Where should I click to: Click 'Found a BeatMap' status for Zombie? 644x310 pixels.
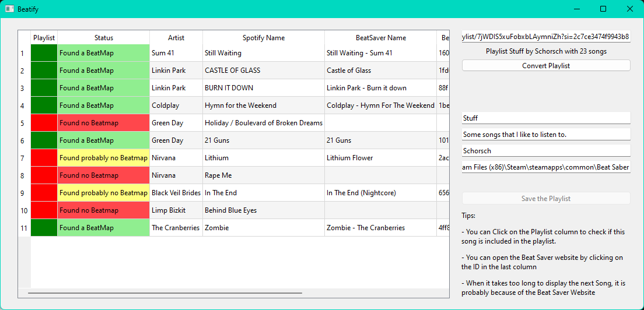coord(103,228)
